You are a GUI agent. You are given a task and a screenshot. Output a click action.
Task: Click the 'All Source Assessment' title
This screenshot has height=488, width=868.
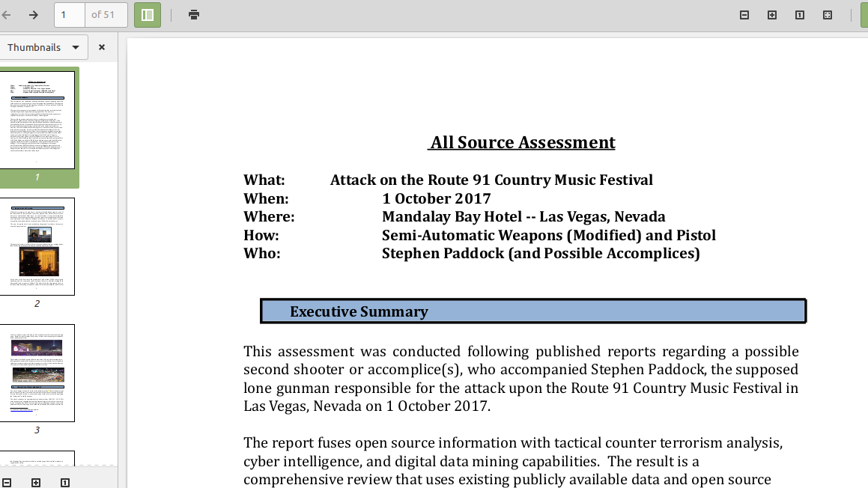tap(523, 142)
